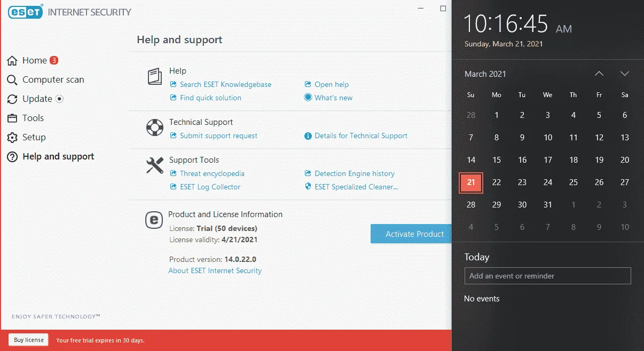This screenshot has height=351, width=644.
Task: Click the info icon beside Details for Technical Support
Action: click(x=308, y=136)
